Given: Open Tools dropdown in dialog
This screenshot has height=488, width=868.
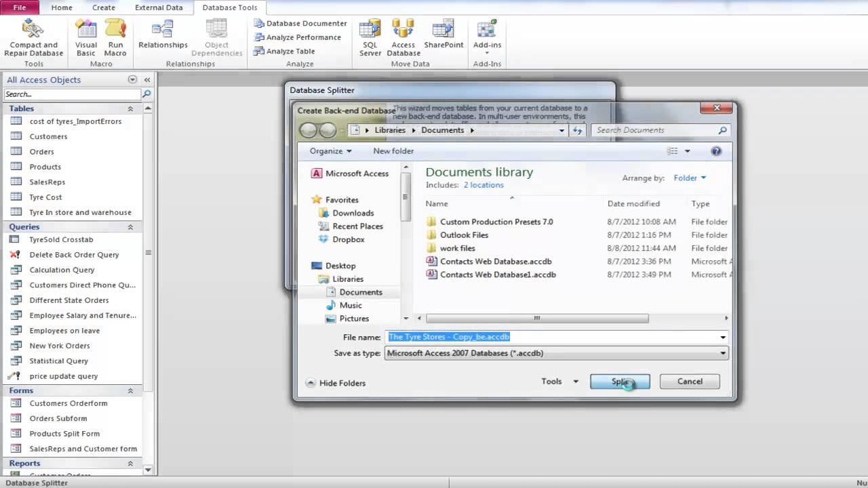Looking at the screenshot, I should click(560, 382).
